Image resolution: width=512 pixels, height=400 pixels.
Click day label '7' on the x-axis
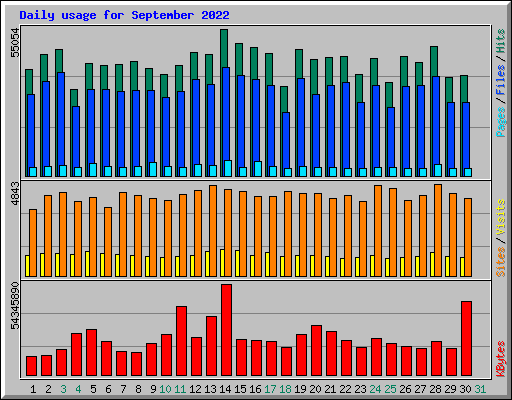123,389
